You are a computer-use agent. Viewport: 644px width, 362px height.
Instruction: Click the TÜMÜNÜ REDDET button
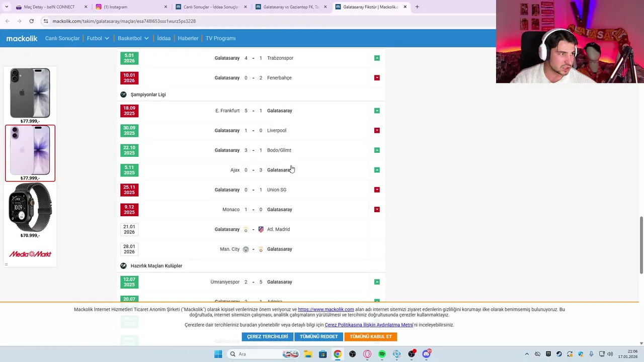point(318,337)
